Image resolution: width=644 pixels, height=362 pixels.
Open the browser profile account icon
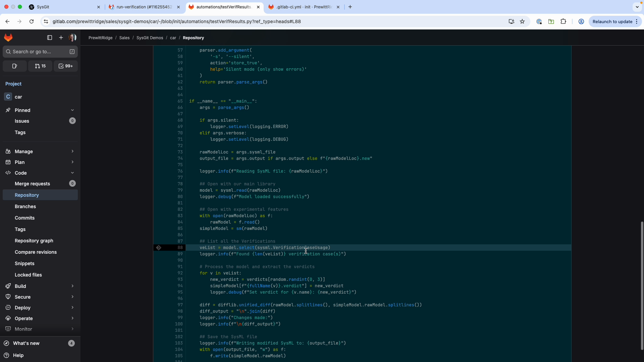pyautogui.click(x=581, y=21)
